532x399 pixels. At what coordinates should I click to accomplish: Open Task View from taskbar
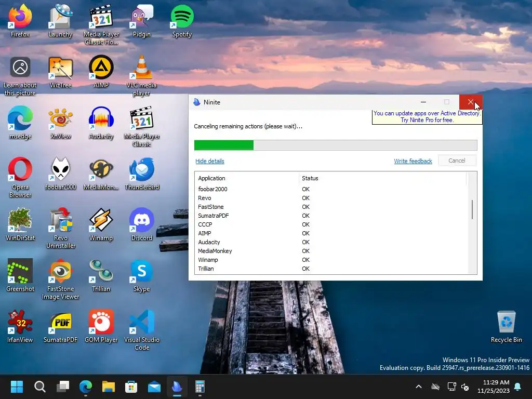point(63,387)
